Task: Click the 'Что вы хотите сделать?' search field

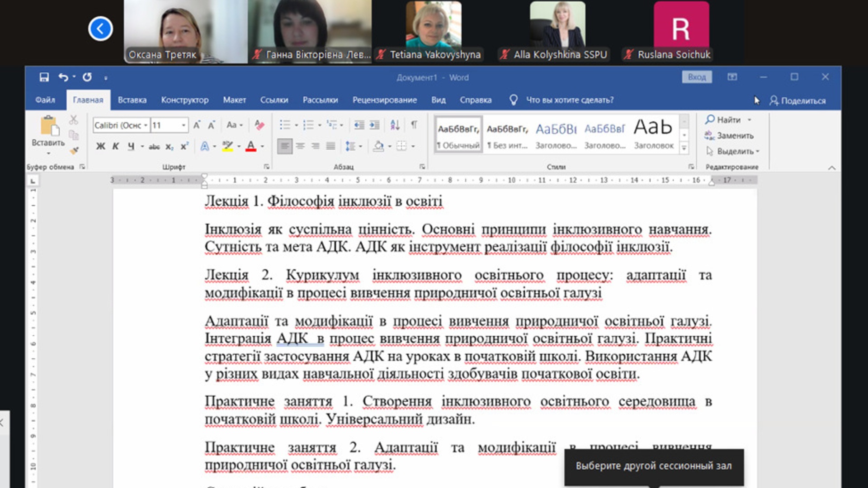Action: (x=569, y=100)
